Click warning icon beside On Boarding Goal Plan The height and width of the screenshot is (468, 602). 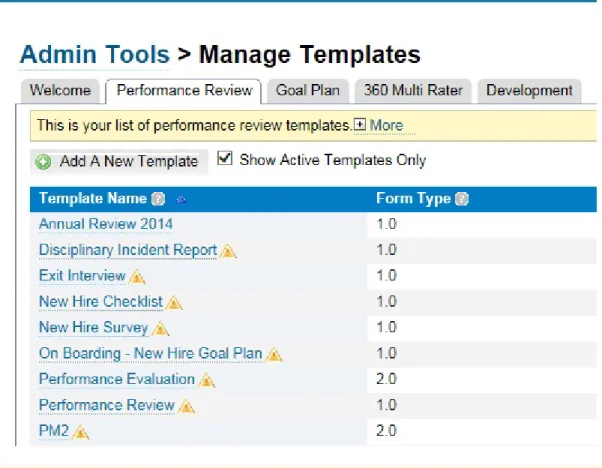(x=274, y=355)
